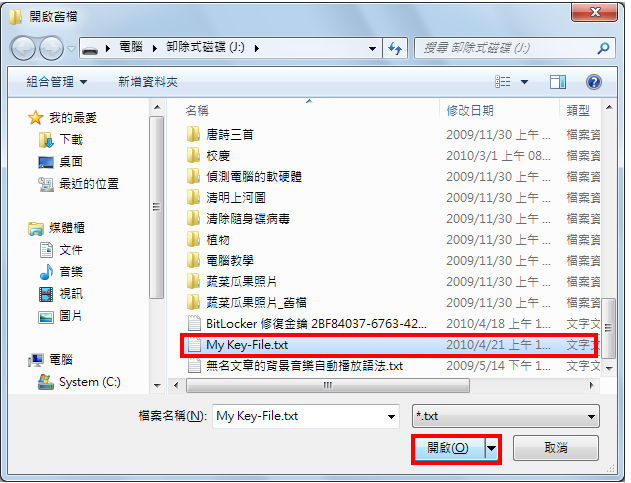The image size is (631, 483).
Task: Change view using the view icon
Action: [503, 82]
